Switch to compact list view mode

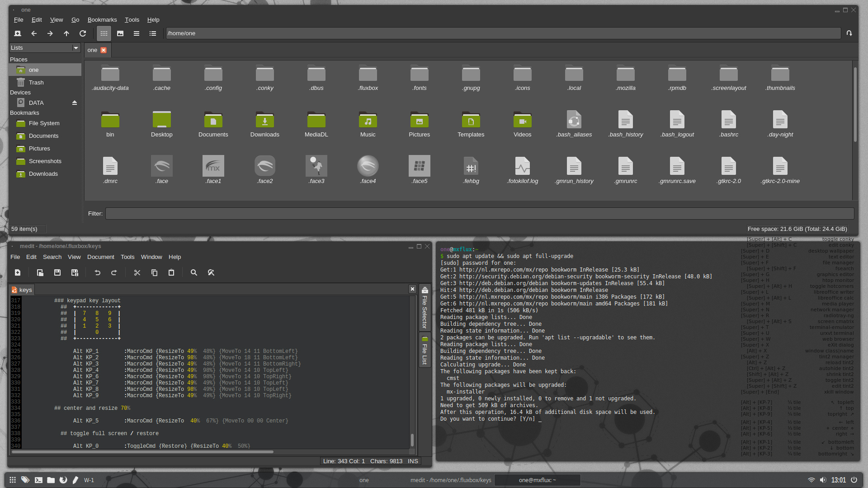coord(137,33)
